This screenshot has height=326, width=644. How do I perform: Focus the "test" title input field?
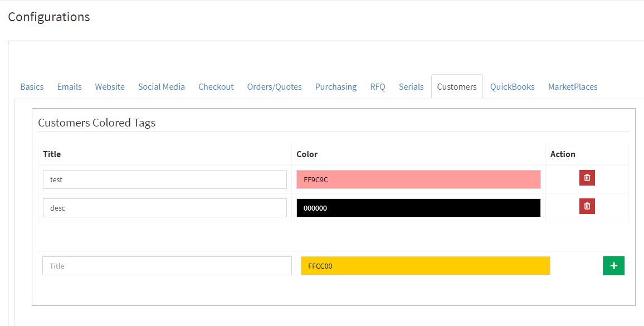click(x=165, y=179)
